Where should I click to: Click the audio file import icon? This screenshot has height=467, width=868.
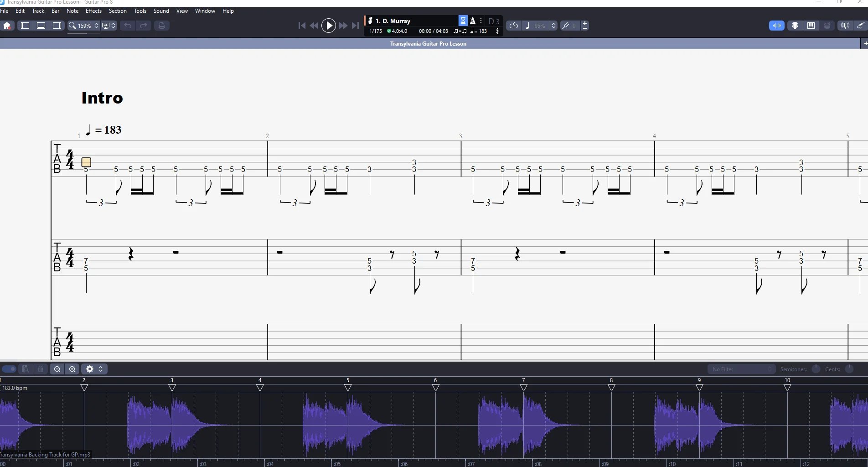26,369
